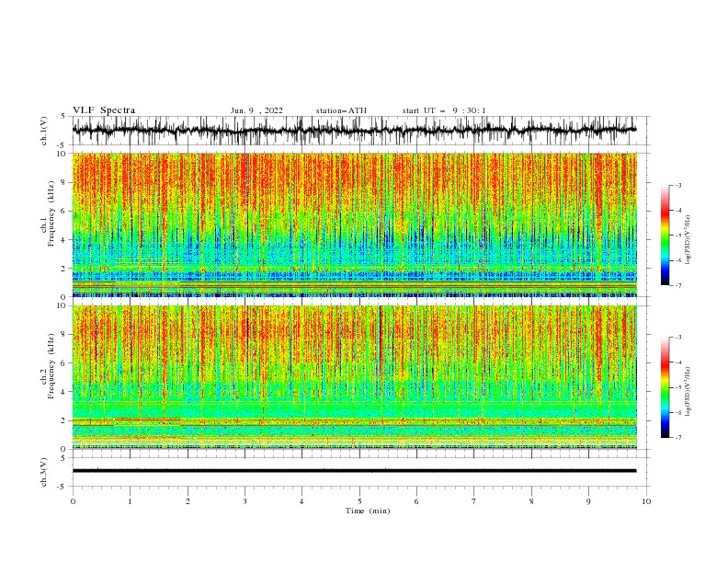Click the ch.3 flat black waveform trace
The height and width of the screenshot is (563, 728).
(354, 471)
